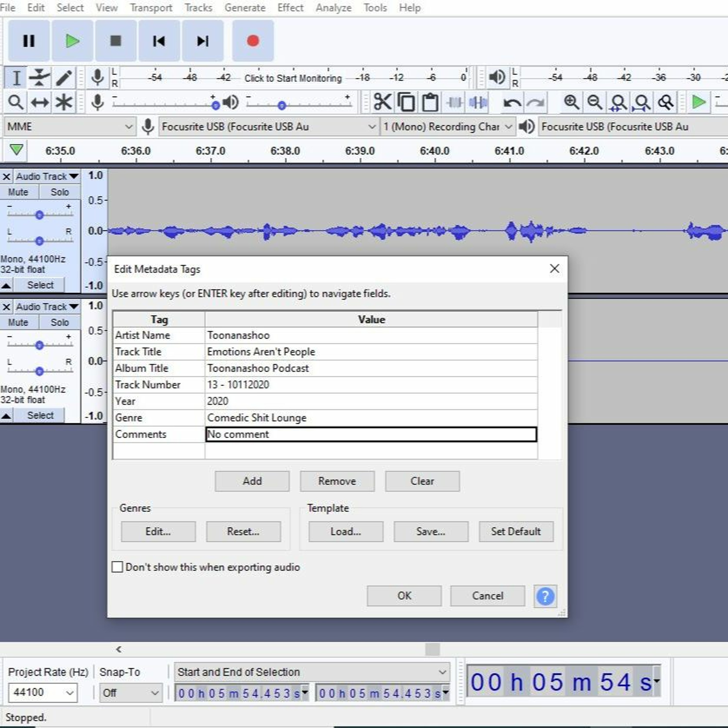The height and width of the screenshot is (728, 728).
Task: Open the playback device Focusrite USB dropdown
Action: click(x=633, y=127)
